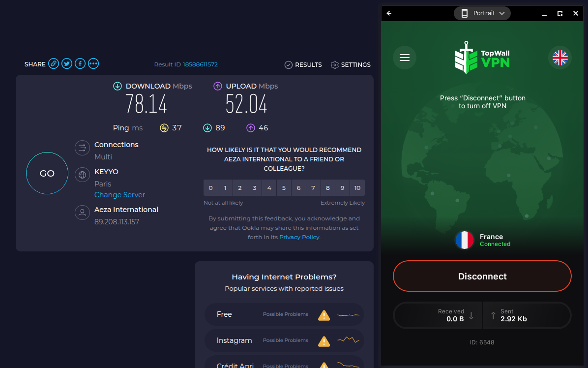The width and height of the screenshot is (588, 368).
Task: Open the RESULTS page
Action: click(x=303, y=65)
